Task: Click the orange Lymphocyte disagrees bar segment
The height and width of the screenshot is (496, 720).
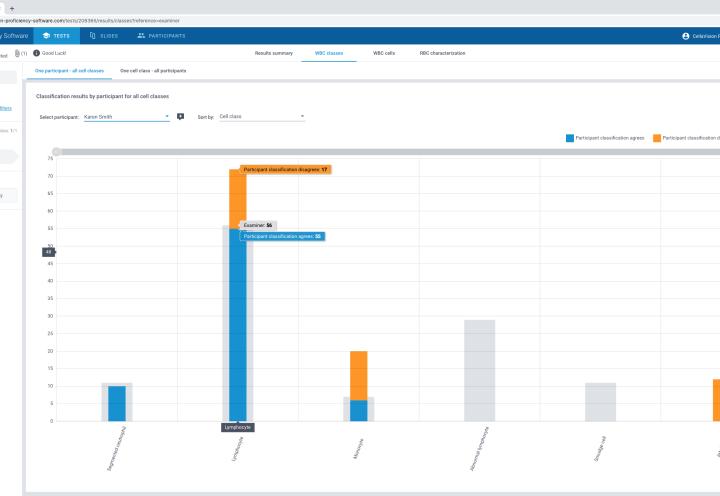Action: tap(237, 199)
